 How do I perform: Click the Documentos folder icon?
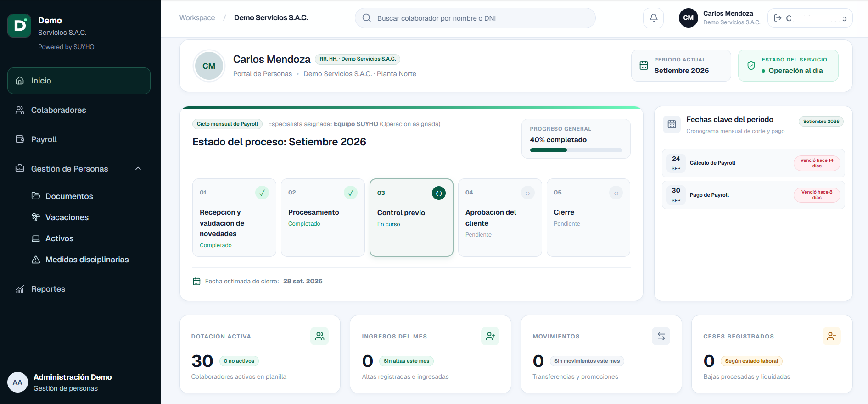(36, 196)
